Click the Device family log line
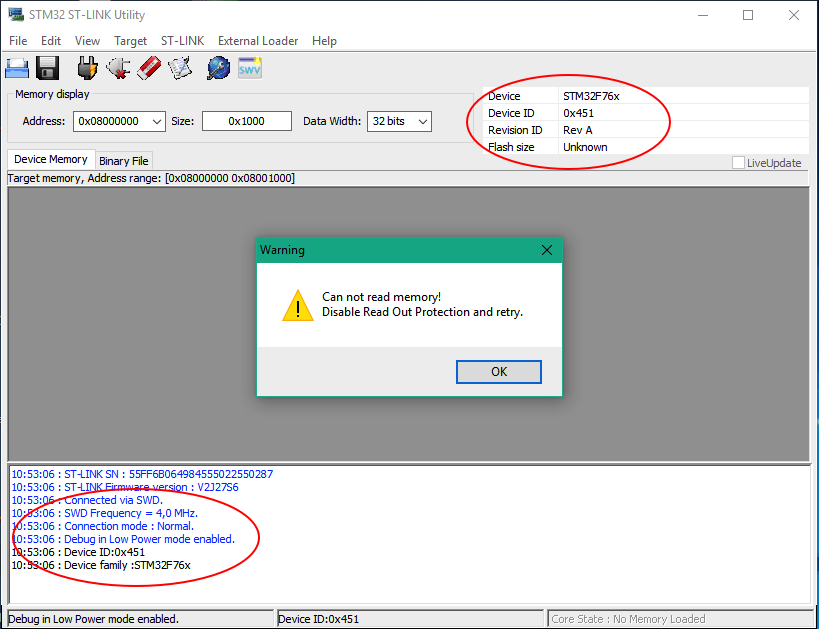Screen dimensions: 819x629 [101, 566]
